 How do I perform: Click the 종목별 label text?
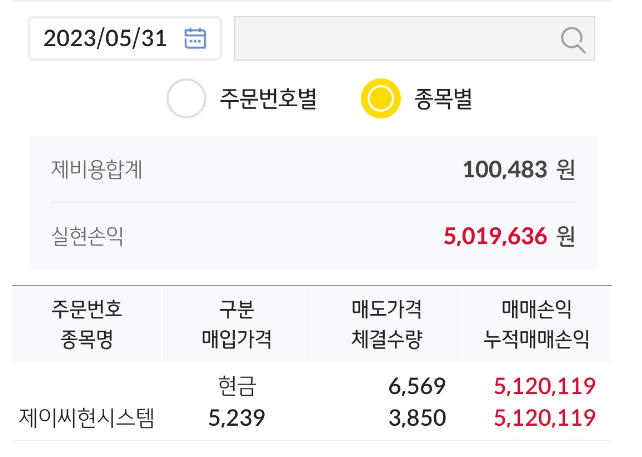(443, 99)
